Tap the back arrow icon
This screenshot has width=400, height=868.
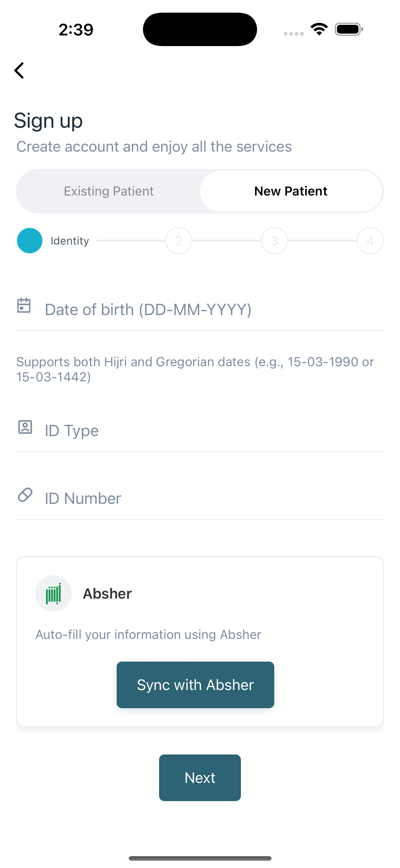tap(19, 71)
